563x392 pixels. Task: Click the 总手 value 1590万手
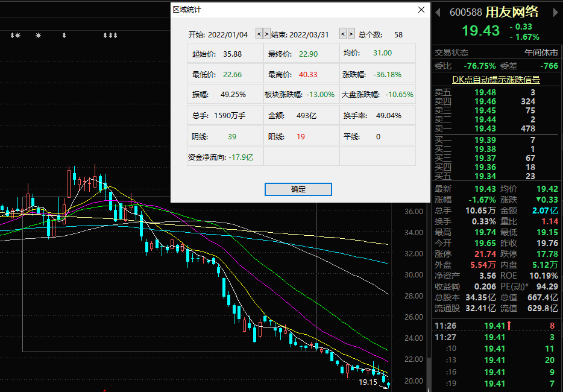click(230, 116)
